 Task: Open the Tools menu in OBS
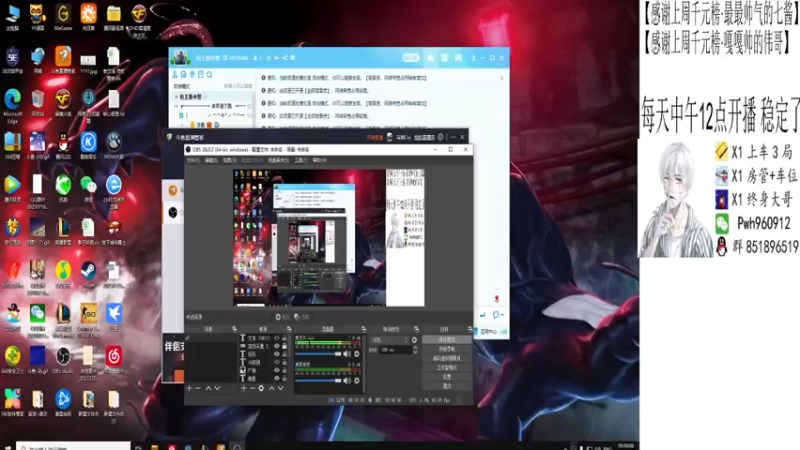pyautogui.click(x=301, y=160)
